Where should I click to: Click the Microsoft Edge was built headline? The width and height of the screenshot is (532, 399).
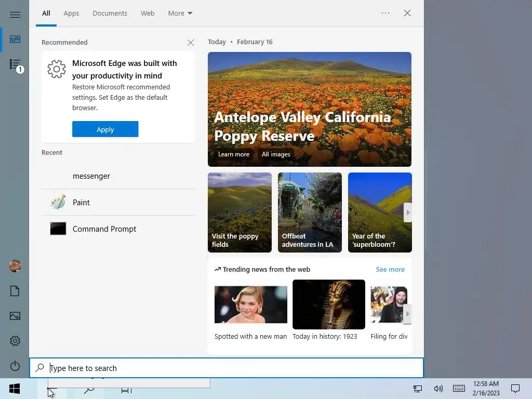coord(125,69)
